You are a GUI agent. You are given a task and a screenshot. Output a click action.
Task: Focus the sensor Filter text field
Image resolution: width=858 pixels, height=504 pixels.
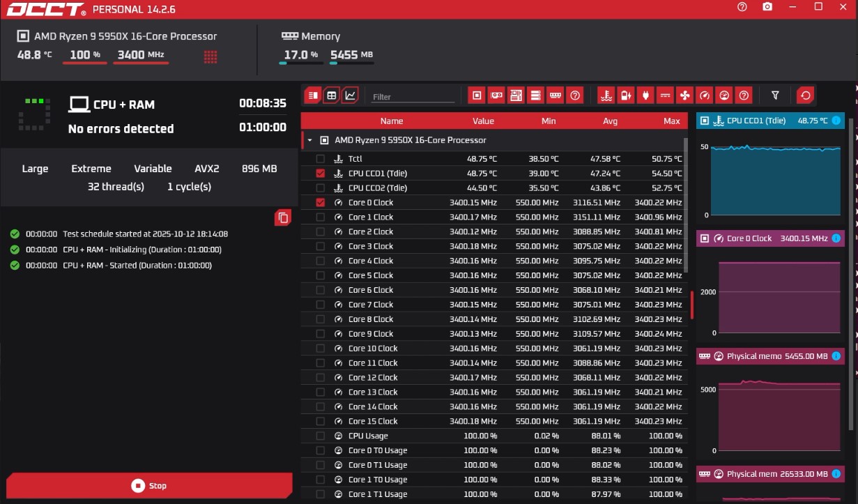point(413,97)
